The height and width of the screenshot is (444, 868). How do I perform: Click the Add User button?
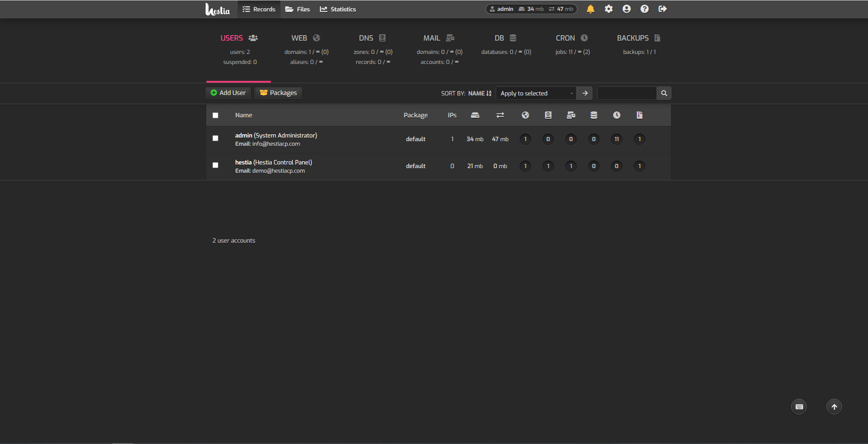point(228,93)
